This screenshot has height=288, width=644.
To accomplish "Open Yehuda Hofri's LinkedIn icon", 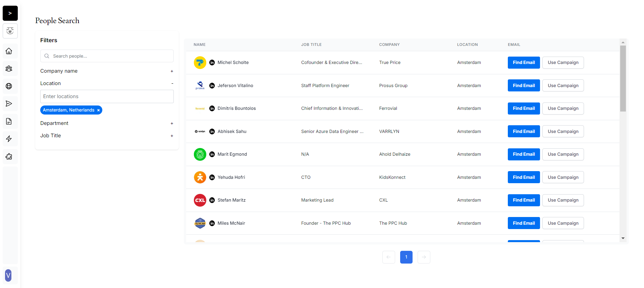I will pyautogui.click(x=212, y=177).
